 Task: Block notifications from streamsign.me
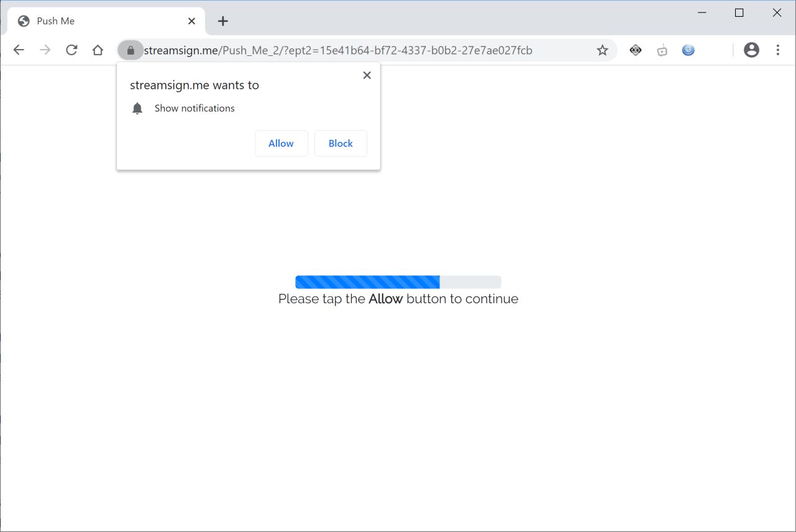(341, 144)
